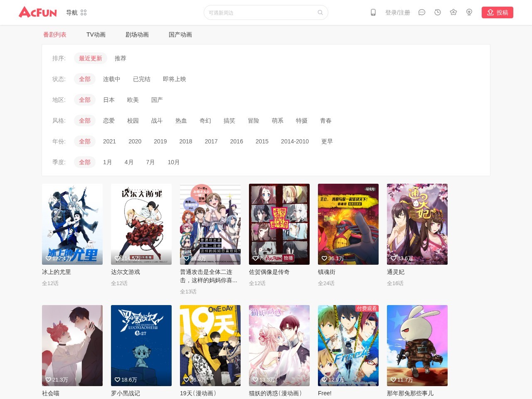Filter status by 连载中
This screenshot has width=532, height=399.
[111, 79]
